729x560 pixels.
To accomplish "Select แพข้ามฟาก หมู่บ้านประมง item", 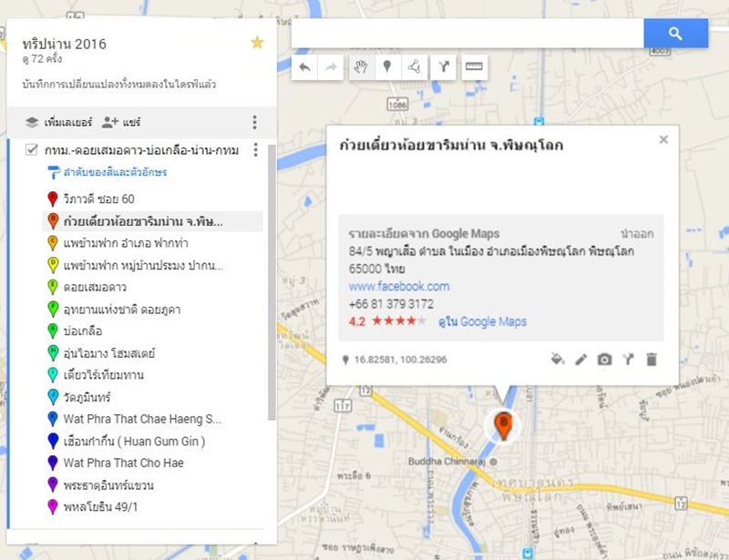I will click(143, 265).
